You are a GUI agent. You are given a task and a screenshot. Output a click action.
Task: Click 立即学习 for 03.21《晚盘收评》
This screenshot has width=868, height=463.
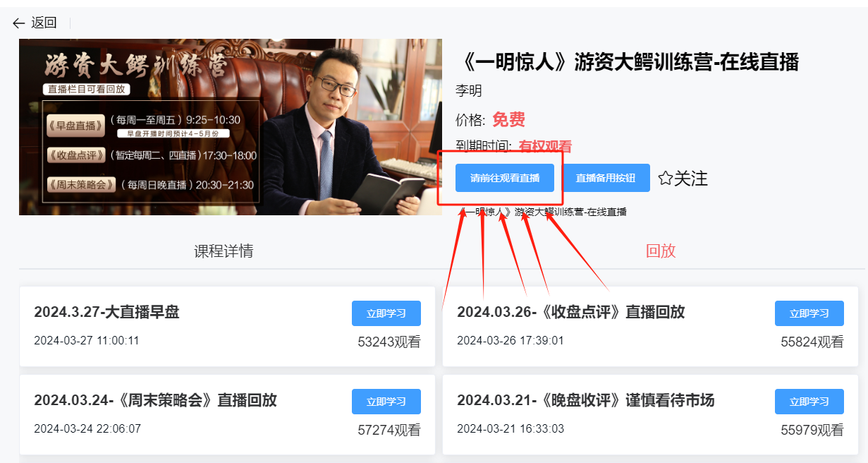coord(809,402)
